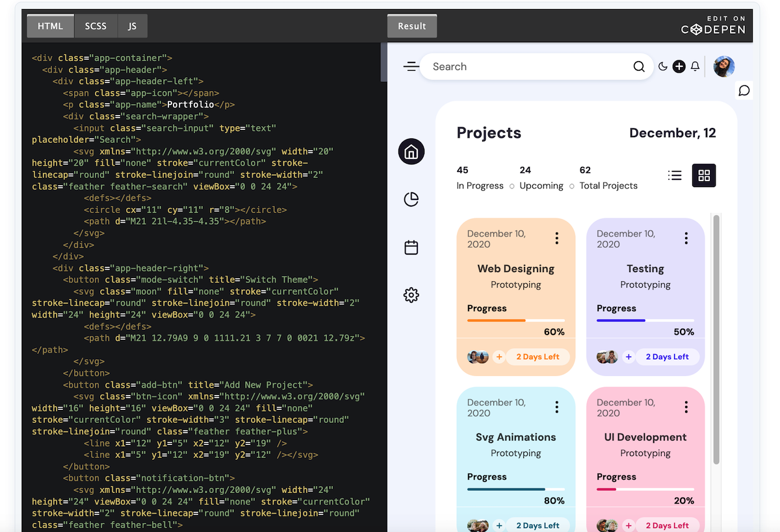780x532 pixels.
Task: Open the calendar sidebar icon
Action: [411, 247]
